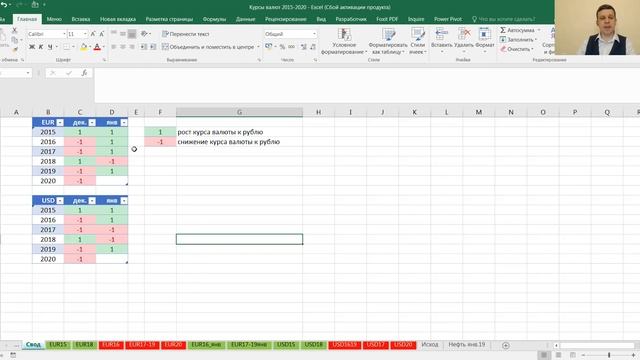Image resolution: width=640 pixels, height=360 pixels.
Task: Open the Power Pivot ribbon tab
Action: [448, 19]
